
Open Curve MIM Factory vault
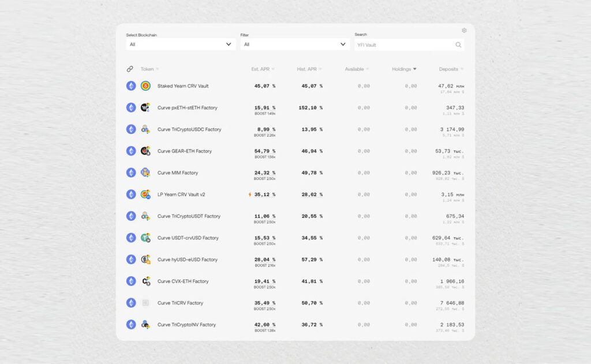(x=178, y=172)
